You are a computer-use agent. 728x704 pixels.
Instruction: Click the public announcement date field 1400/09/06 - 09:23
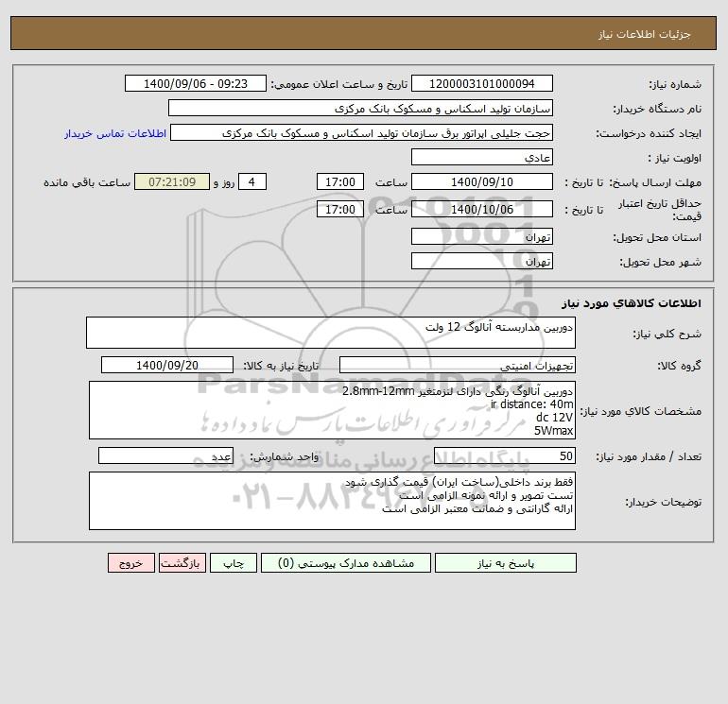[x=196, y=83]
